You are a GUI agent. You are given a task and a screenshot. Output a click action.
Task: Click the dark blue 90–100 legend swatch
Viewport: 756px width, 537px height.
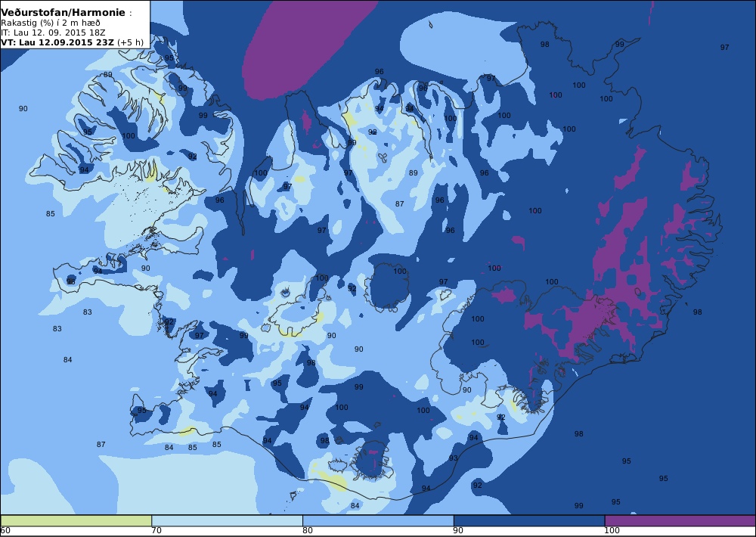[529, 520]
